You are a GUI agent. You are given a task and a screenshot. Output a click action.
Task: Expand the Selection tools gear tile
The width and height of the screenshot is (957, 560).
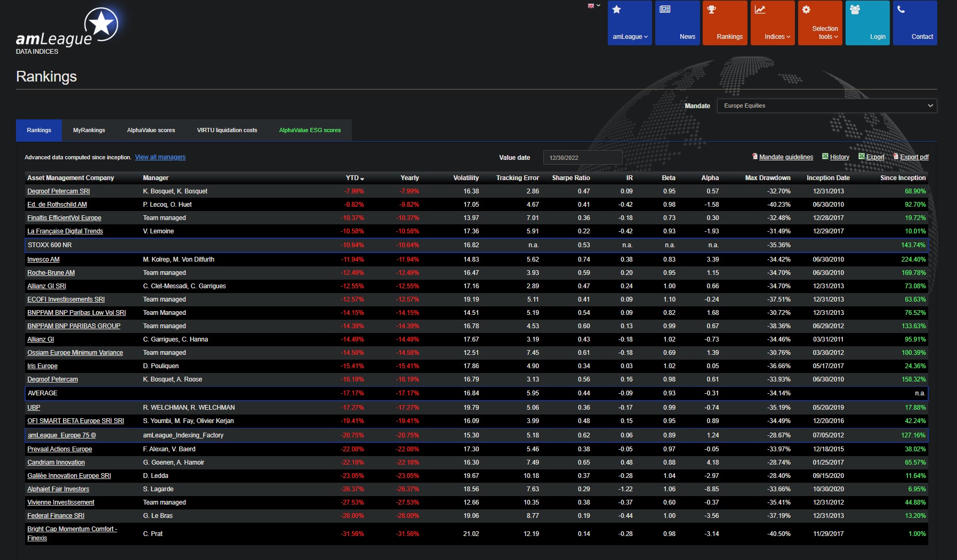tap(820, 23)
